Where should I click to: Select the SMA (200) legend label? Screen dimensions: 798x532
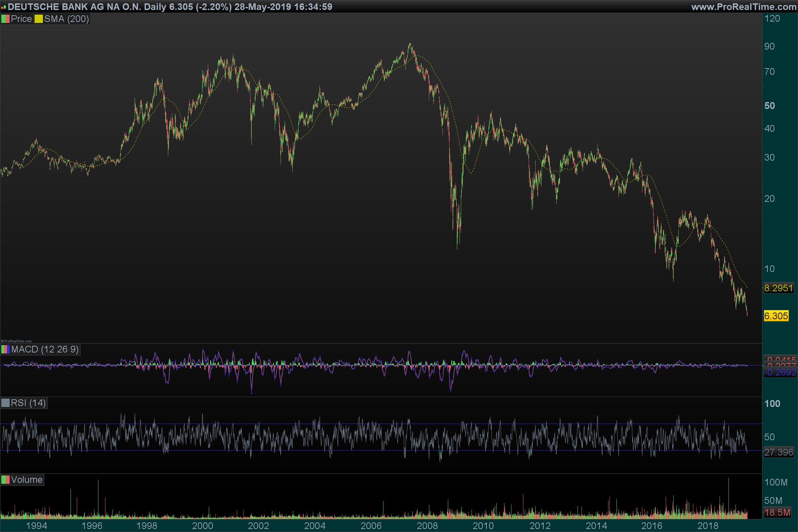[66, 19]
